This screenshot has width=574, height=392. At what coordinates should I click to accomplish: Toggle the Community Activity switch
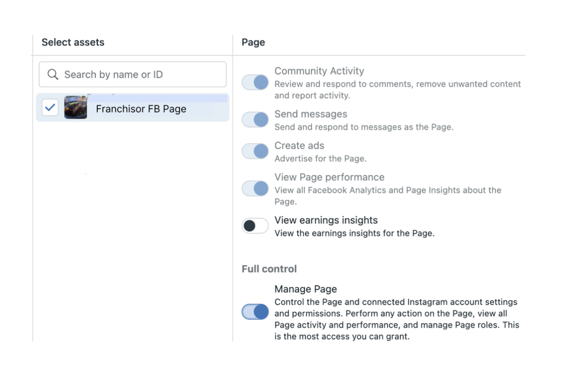click(x=255, y=83)
